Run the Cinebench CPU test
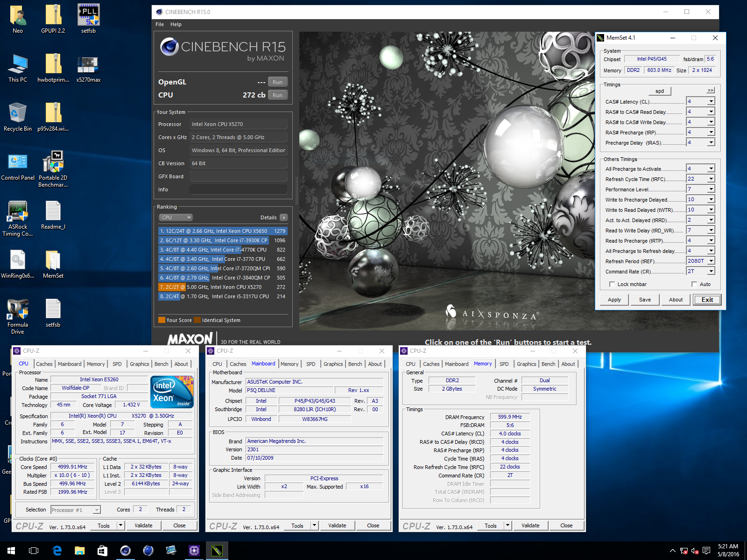 278,95
